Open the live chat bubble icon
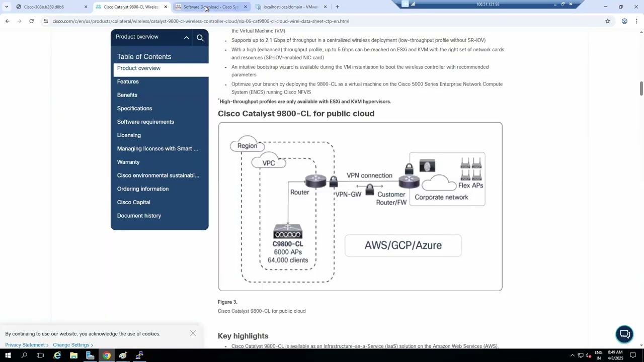The width and height of the screenshot is (644, 362). click(624, 334)
